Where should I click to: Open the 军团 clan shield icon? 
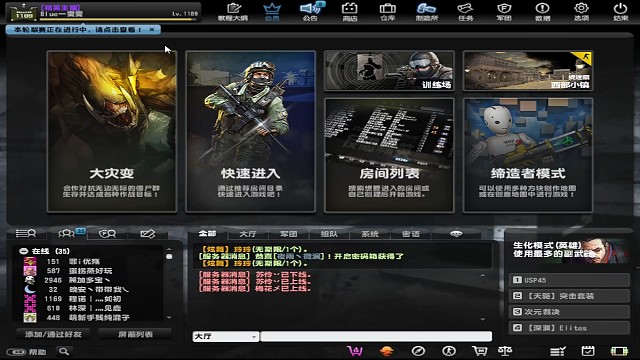click(x=504, y=12)
